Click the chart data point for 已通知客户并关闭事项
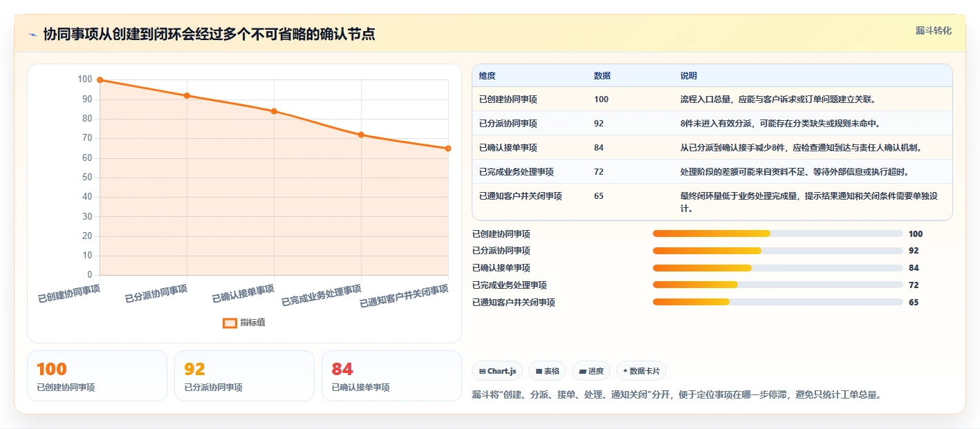The width and height of the screenshot is (980, 429). [x=448, y=149]
